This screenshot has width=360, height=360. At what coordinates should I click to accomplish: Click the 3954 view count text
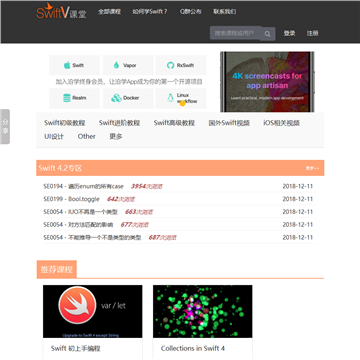(x=147, y=186)
